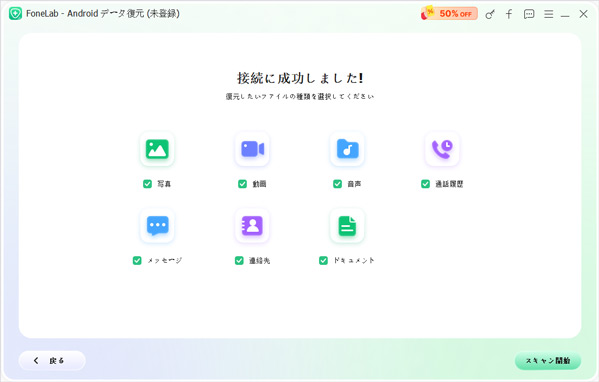The width and height of the screenshot is (599, 382).
Task: Uncheck the メッセージ checkbox
Action: tap(137, 261)
